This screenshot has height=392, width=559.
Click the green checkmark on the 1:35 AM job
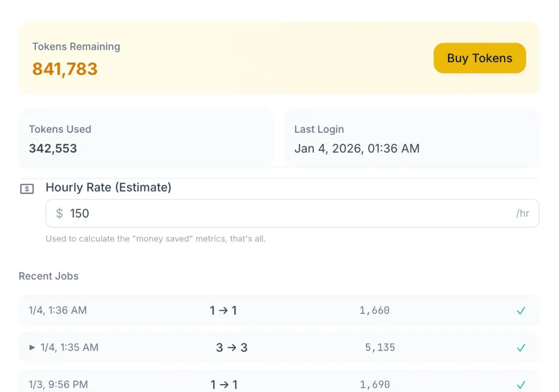click(521, 347)
